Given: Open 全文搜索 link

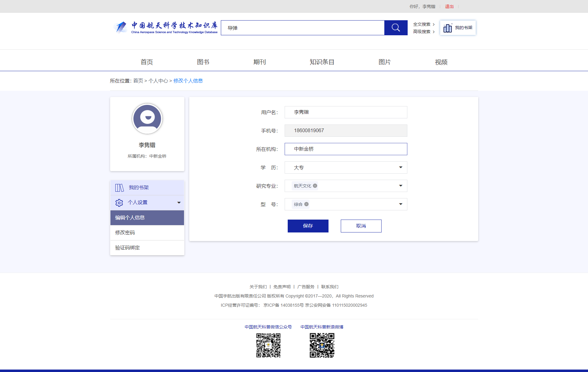Looking at the screenshot, I should [x=422, y=24].
